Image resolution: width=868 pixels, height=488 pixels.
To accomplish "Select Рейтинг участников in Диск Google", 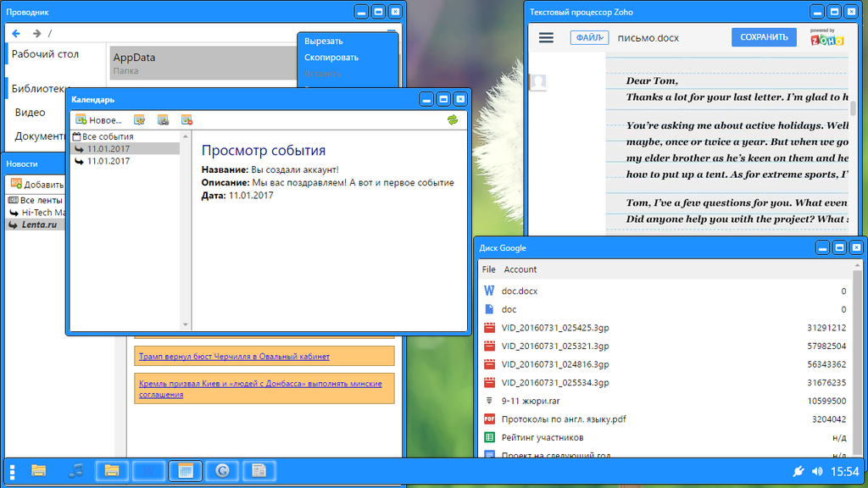I will [666, 437].
